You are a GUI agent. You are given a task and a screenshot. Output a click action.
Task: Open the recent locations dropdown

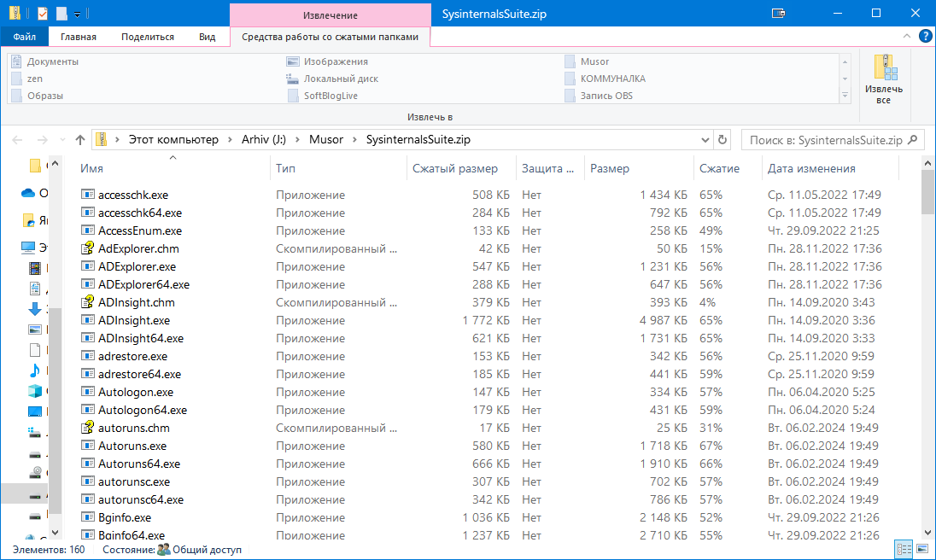coord(62,139)
